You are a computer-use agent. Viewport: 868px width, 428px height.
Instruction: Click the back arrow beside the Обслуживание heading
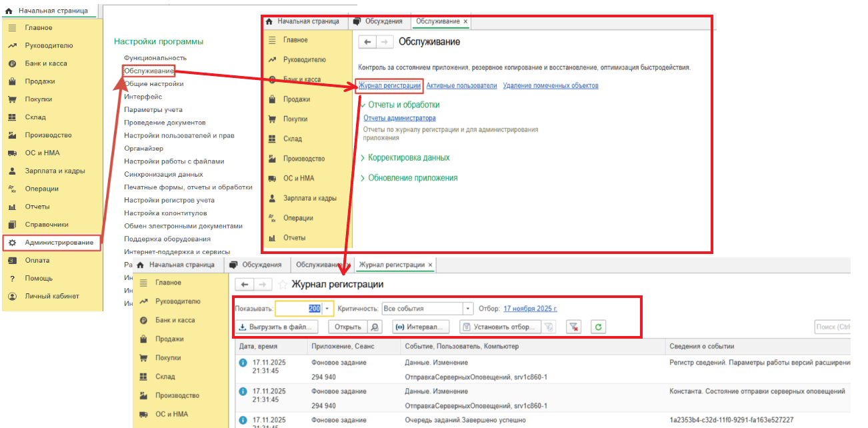367,42
